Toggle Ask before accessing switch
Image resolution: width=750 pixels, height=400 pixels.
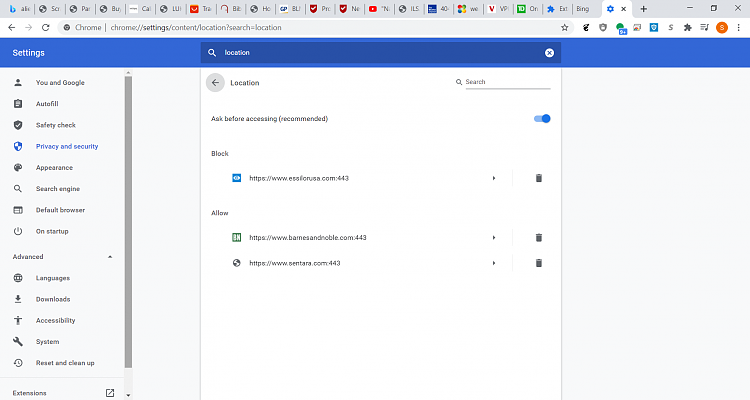coord(542,119)
